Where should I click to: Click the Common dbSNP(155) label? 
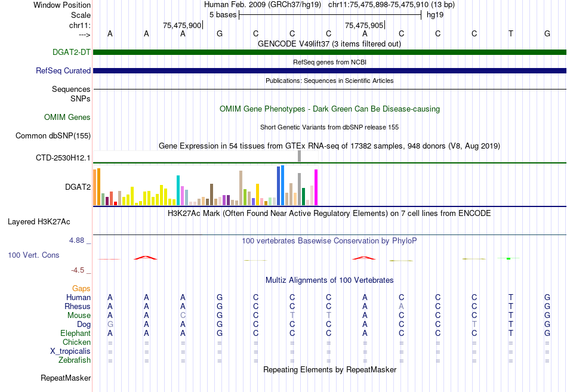pos(53,135)
